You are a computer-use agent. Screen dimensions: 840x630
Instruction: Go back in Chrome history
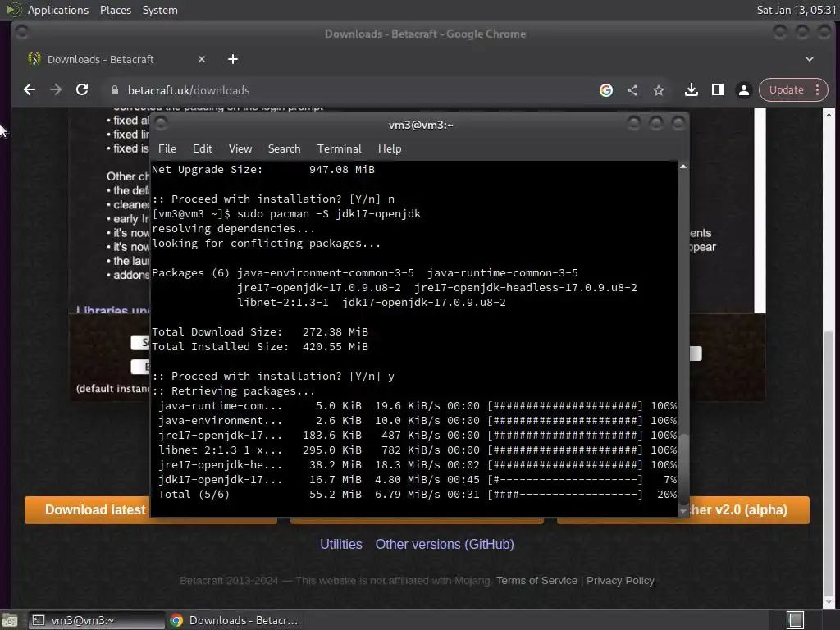tap(30, 90)
